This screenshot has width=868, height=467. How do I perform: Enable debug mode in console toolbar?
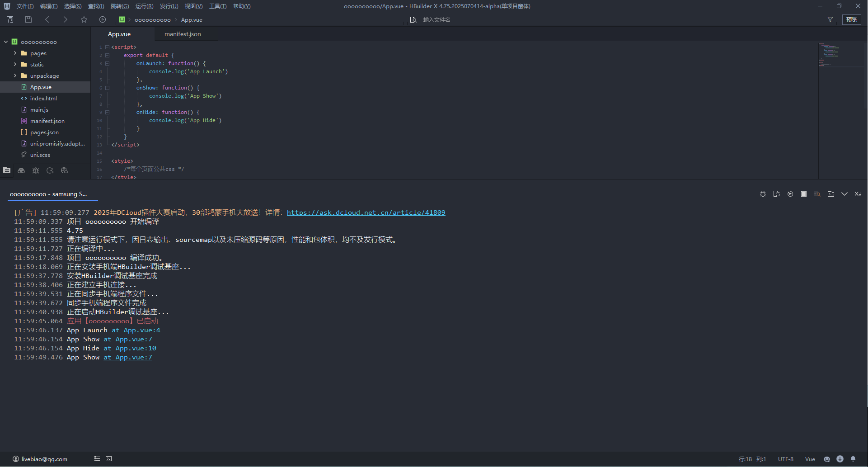pyautogui.click(x=763, y=194)
